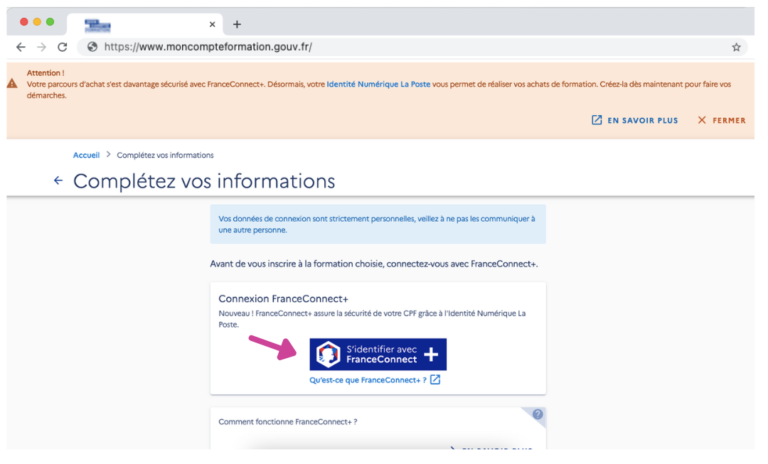This screenshot has width=768, height=464.
Task: Click the macOS red close window button
Action: (24, 22)
